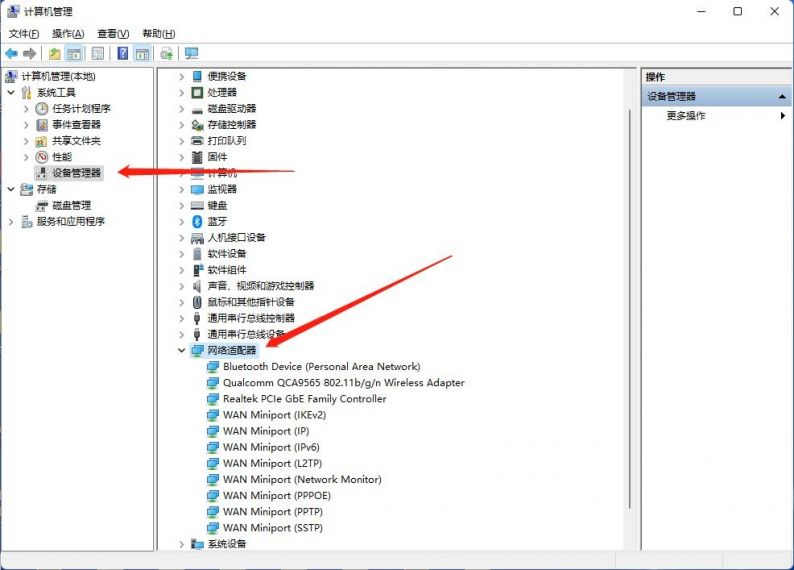This screenshot has height=570, width=794.
Task: Click the network adapter icon beside 网络适配器
Action: pyautogui.click(x=197, y=350)
